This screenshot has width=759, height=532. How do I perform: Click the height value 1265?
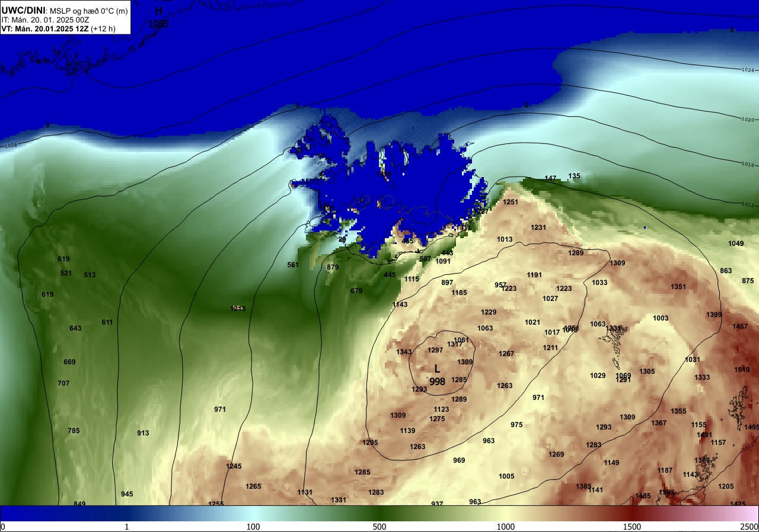[x=253, y=486]
